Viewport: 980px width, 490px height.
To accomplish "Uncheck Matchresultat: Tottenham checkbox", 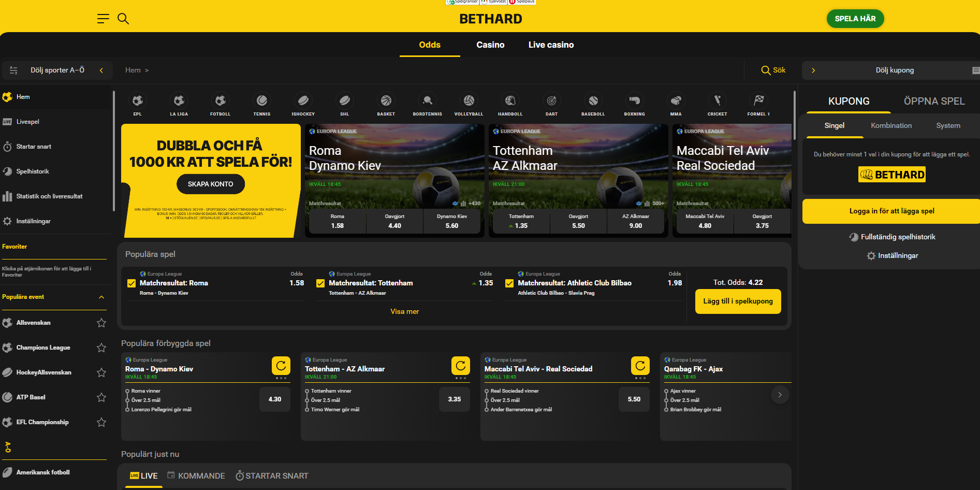I will tap(320, 283).
